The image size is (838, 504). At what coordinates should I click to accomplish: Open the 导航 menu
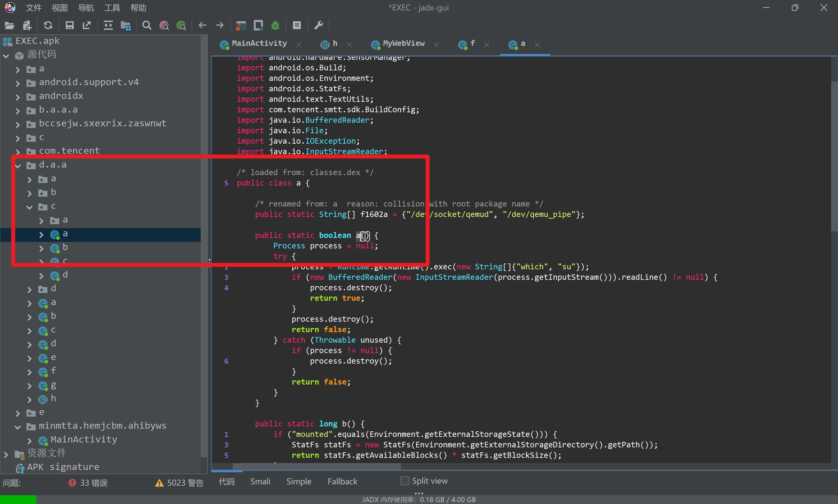pos(86,8)
